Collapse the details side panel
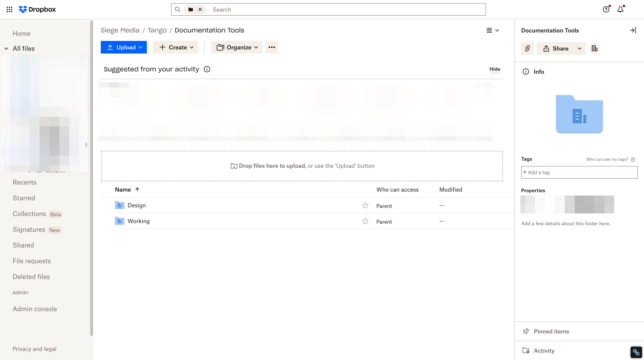The width and height of the screenshot is (644, 360). [633, 30]
